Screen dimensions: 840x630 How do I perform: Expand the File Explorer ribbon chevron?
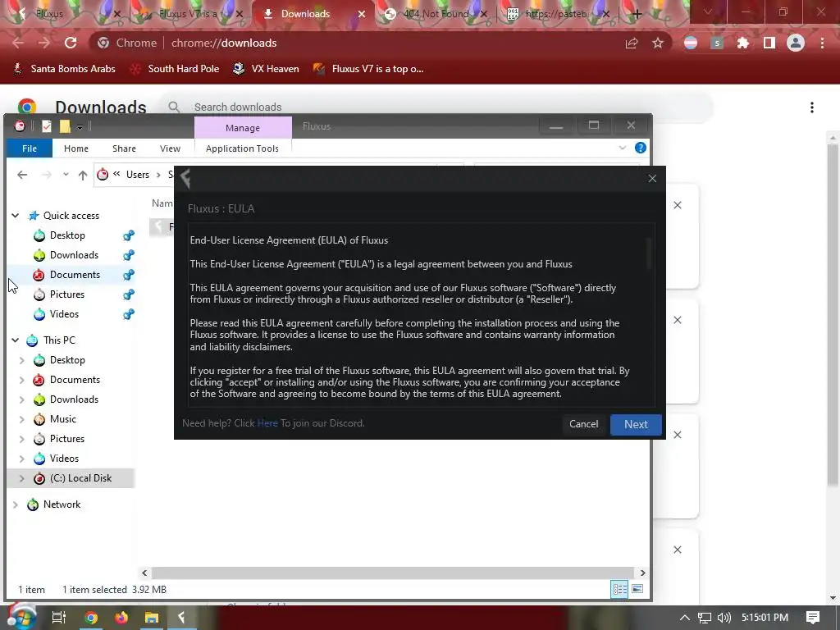(x=622, y=148)
